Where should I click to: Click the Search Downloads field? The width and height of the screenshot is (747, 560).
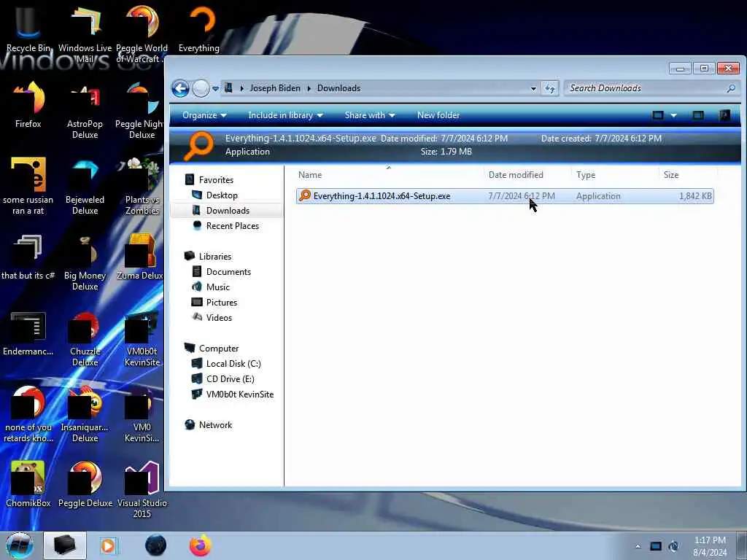point(651,88)
